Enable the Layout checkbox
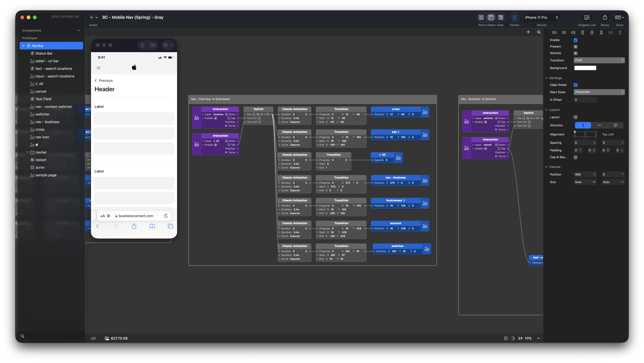 tap(575, 117)
